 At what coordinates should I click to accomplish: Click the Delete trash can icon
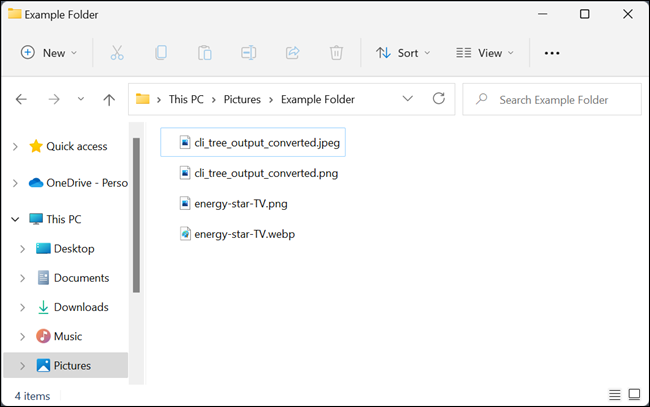coord(336,53)
